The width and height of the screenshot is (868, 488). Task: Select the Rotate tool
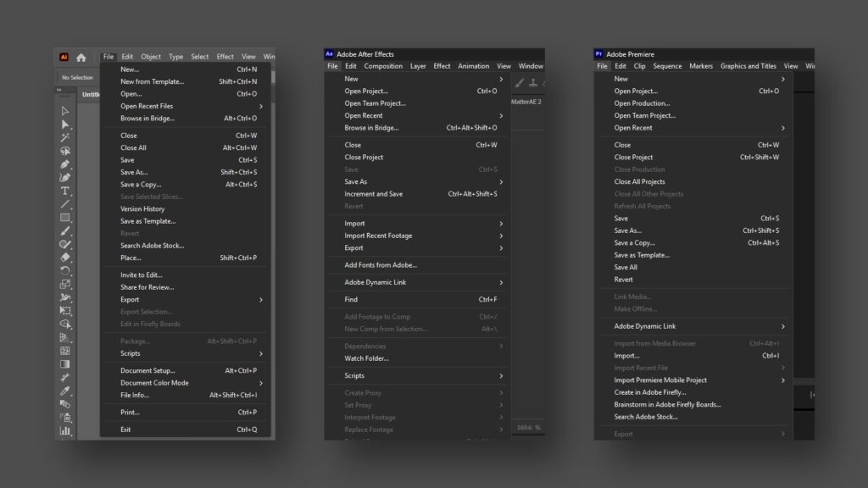(x=64, y=270)
